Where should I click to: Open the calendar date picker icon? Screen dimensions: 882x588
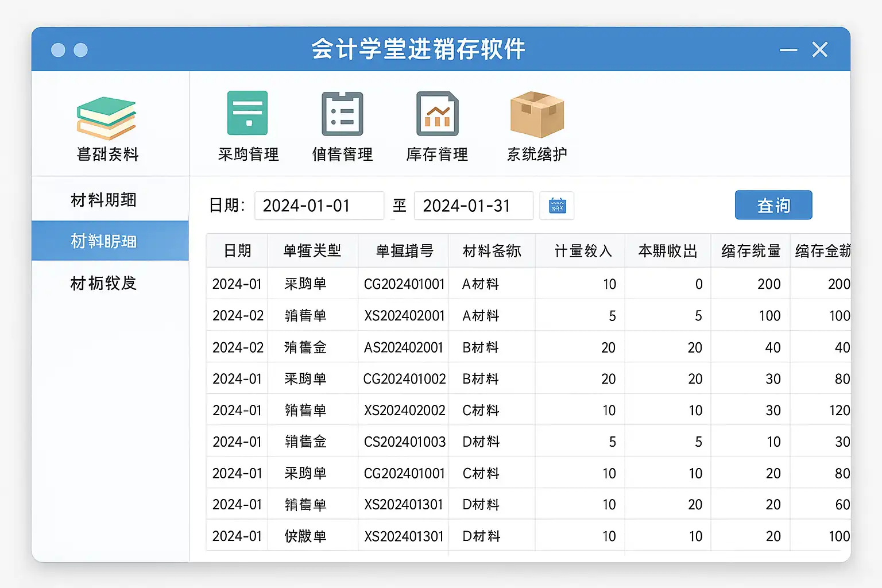(556, 206)
